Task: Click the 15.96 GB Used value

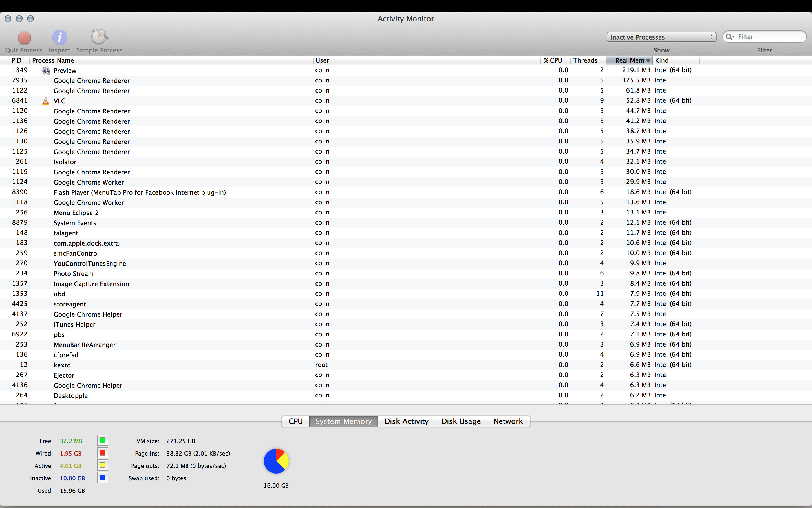Action: tap(72, 491)
